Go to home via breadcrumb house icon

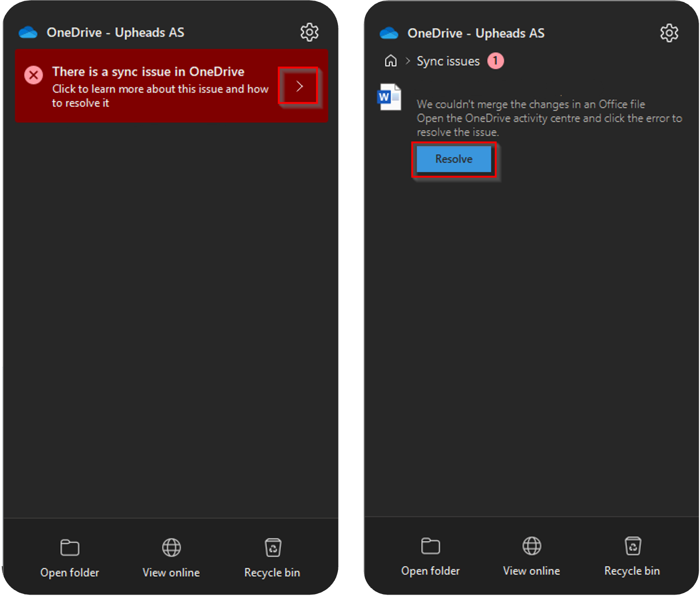[x=391, y=61]
